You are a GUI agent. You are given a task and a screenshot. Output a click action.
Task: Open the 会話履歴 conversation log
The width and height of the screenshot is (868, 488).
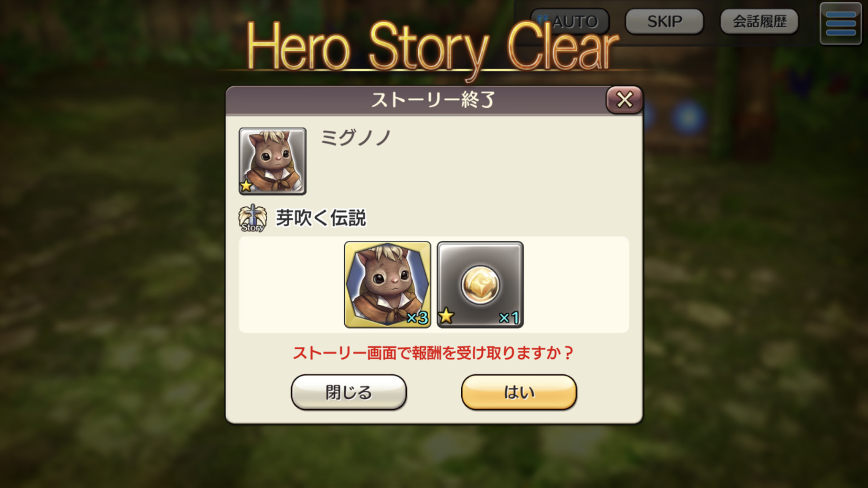coord(759,21)
